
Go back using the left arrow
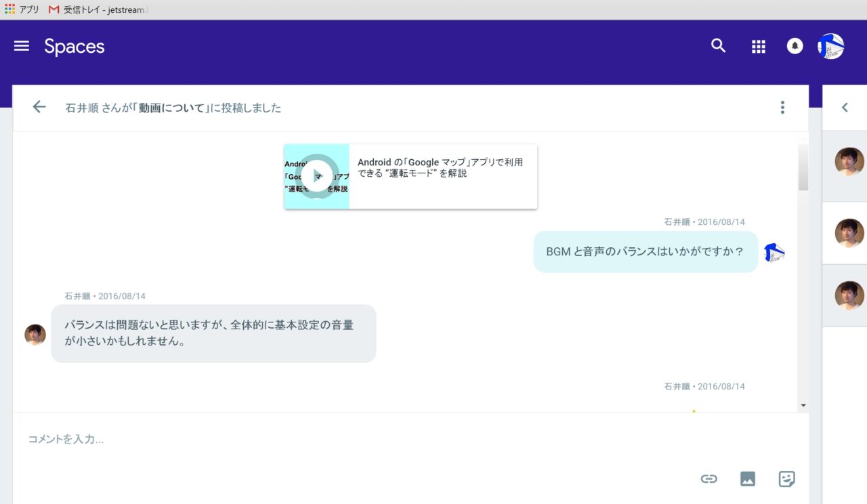pos(39,107)
